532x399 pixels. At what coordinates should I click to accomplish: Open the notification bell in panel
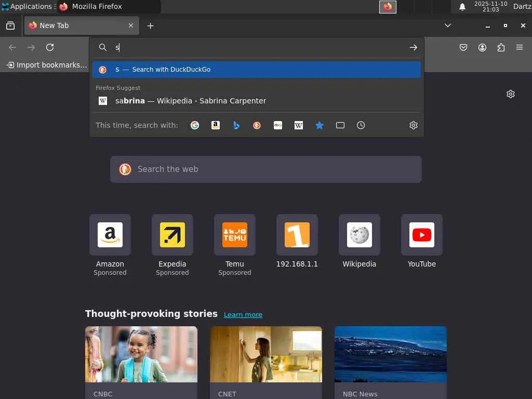tap(462, 7)
